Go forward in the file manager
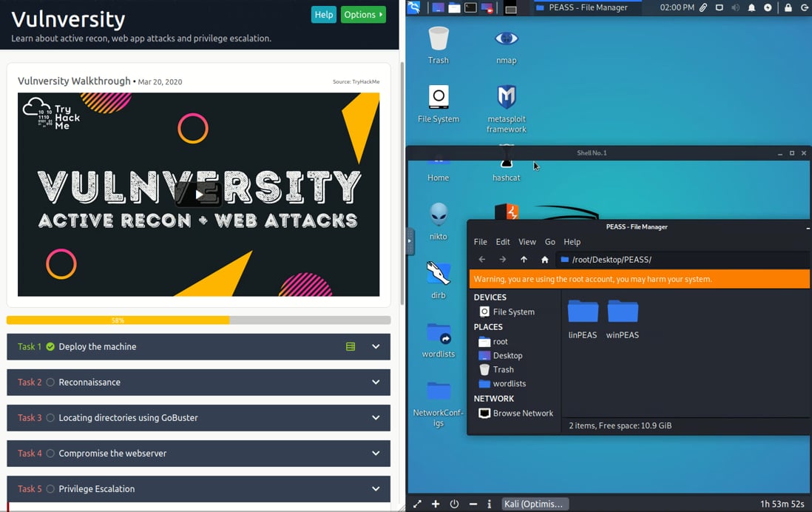The width and height of the screenshot is (812, 512). tap(502, 260)
